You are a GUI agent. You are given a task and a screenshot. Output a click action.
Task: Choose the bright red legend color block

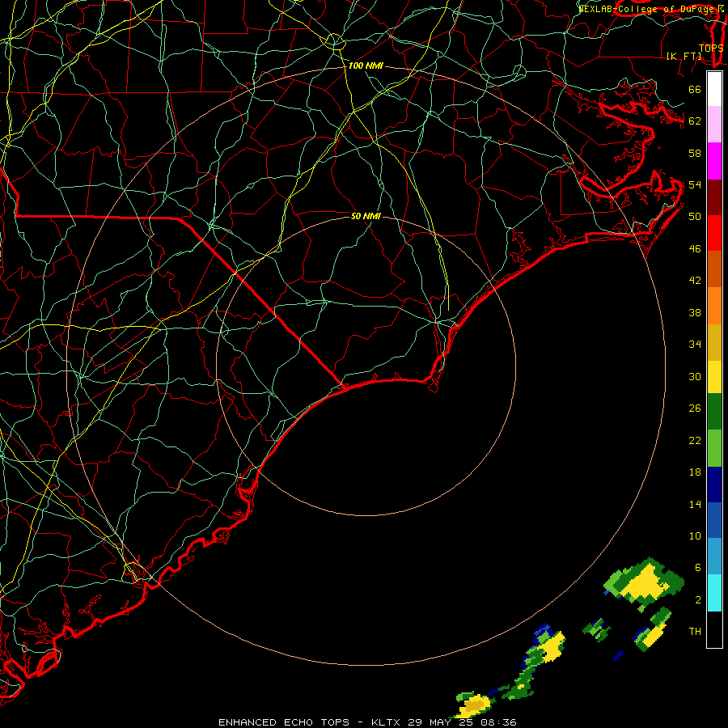(714, 233)
